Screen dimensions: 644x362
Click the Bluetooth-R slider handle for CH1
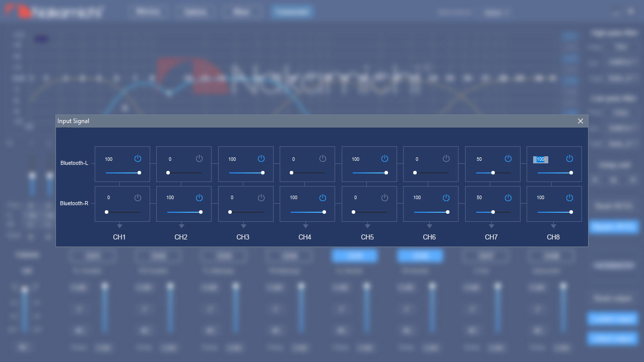pos(106,212)
